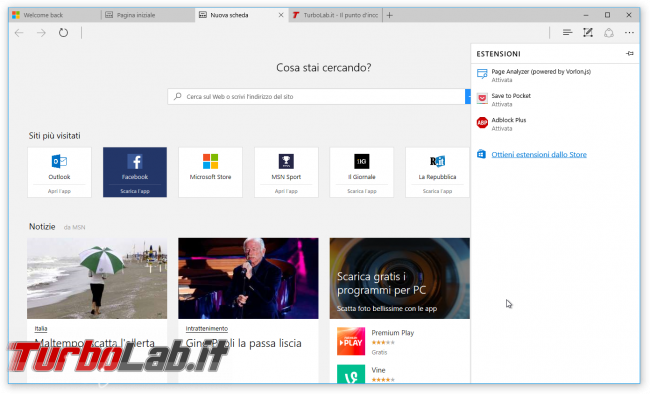The image size is (650, 394).
Task: Open the Gino Paoli la passa liscia headline
Action: (x=243, y=343)
